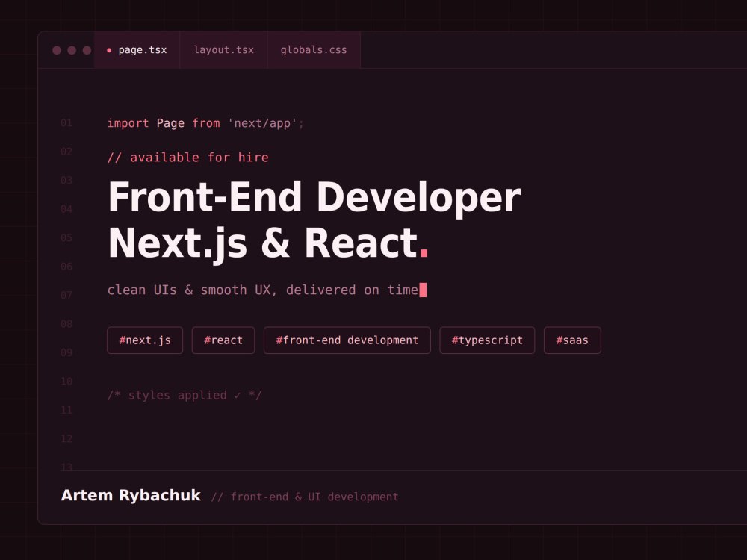Click the middle window control dot
The width and height of the screenshot is (747, 560).
pyautogui.click(x=72, y=50)
